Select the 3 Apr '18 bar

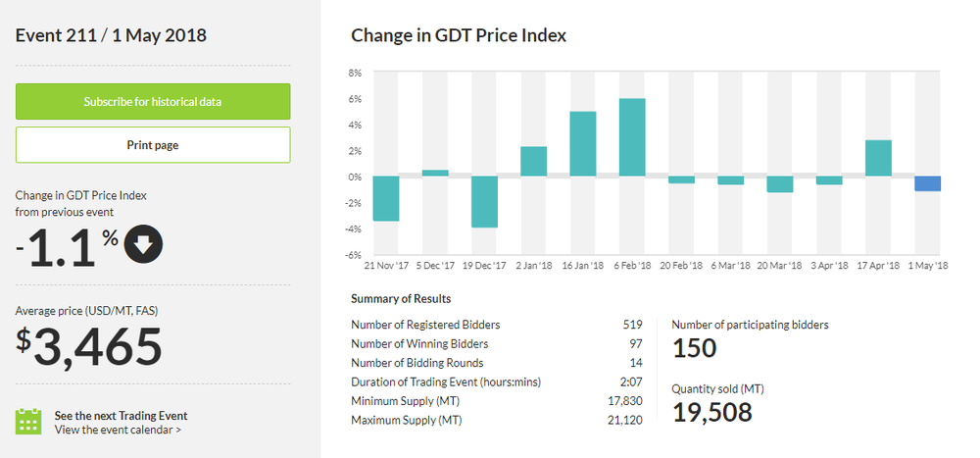point(829,180)
